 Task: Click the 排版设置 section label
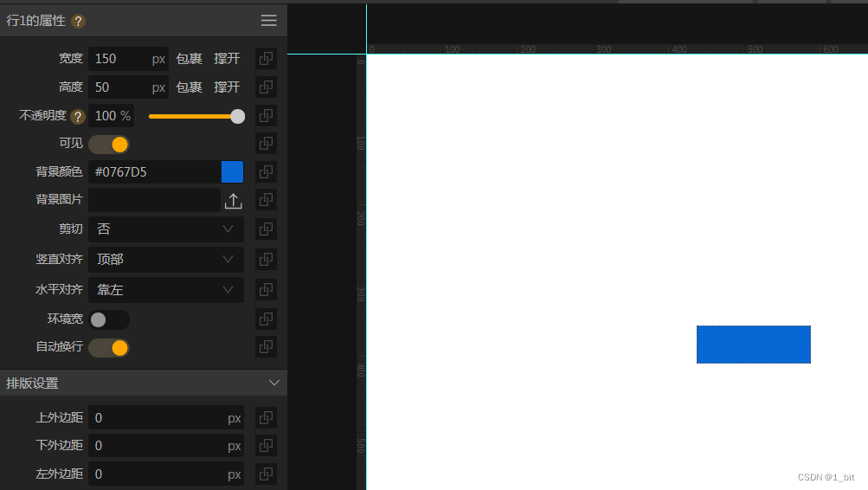coord(32,384)
